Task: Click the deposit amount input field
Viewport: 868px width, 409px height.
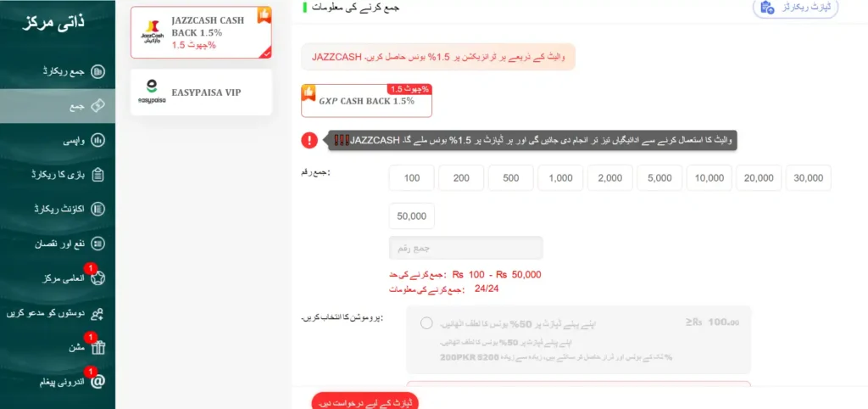Action: 466,249
